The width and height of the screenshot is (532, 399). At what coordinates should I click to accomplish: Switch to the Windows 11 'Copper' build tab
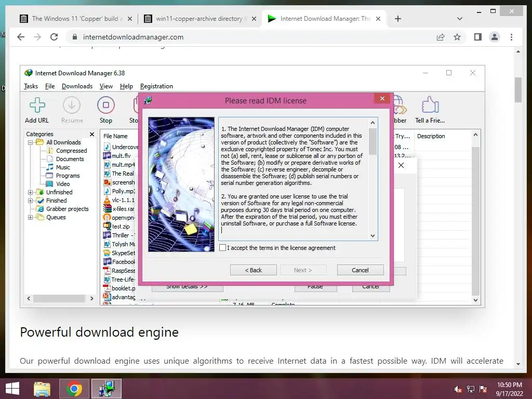pyautogui.click(x=76, y=19)
